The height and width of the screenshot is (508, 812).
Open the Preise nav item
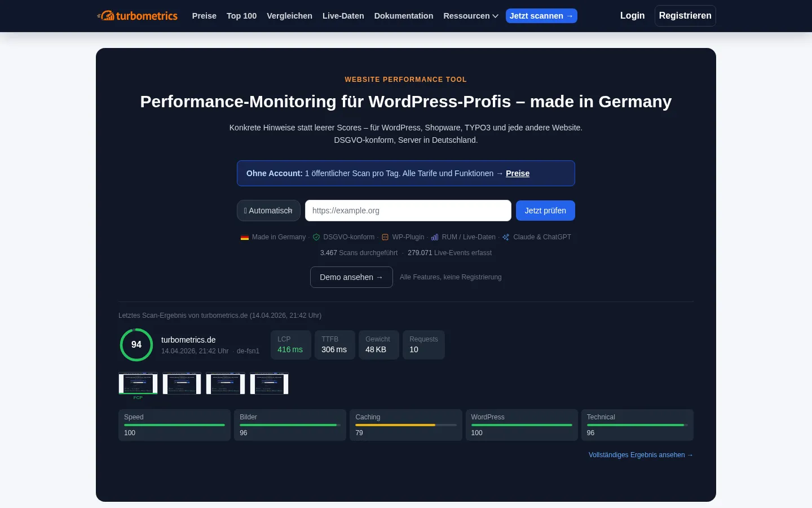(x=204, y=16)
